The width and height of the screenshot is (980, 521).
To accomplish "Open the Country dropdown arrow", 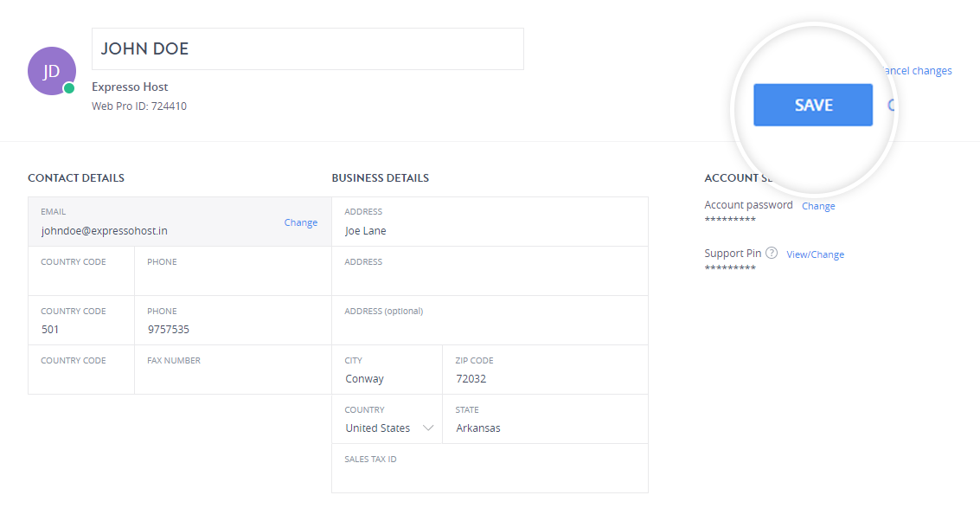I will pos(428,428).
